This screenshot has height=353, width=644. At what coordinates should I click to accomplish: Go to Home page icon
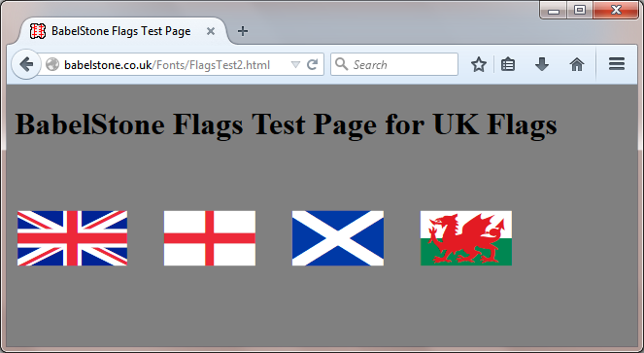point(577,64)
